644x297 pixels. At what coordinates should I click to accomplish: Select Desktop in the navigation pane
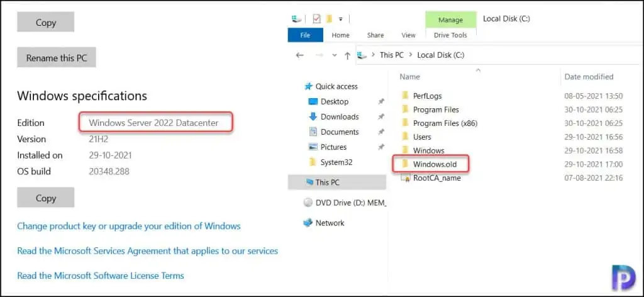click(335, 101)
